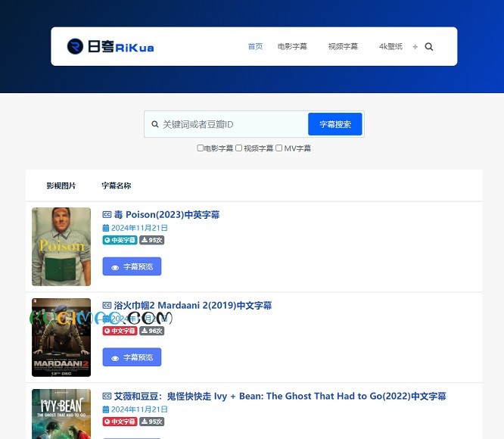Viewport: 504px width, 439px height.
Task: Click the 中文字幕 tag on Mardaani 2
Action: coord(120,331)
